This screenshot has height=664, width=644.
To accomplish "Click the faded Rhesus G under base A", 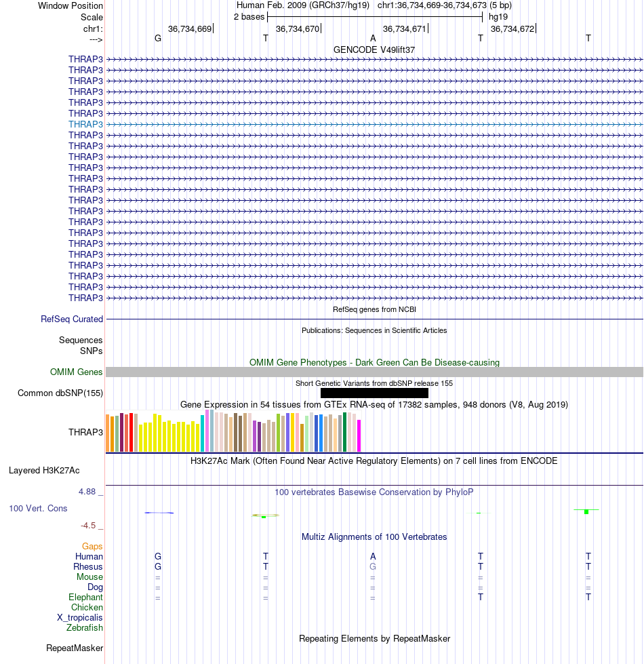I will (x=373, y=566).
